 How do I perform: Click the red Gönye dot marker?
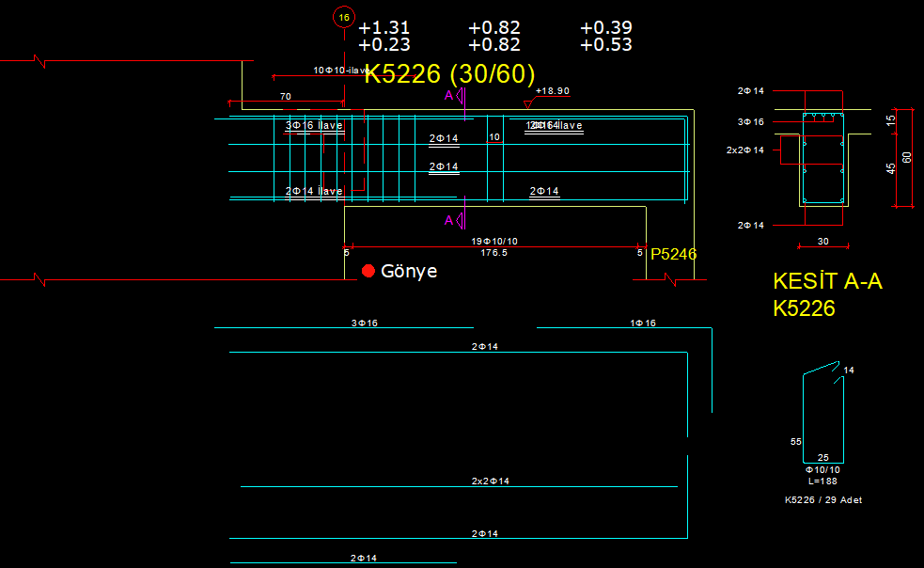point(368,271)
